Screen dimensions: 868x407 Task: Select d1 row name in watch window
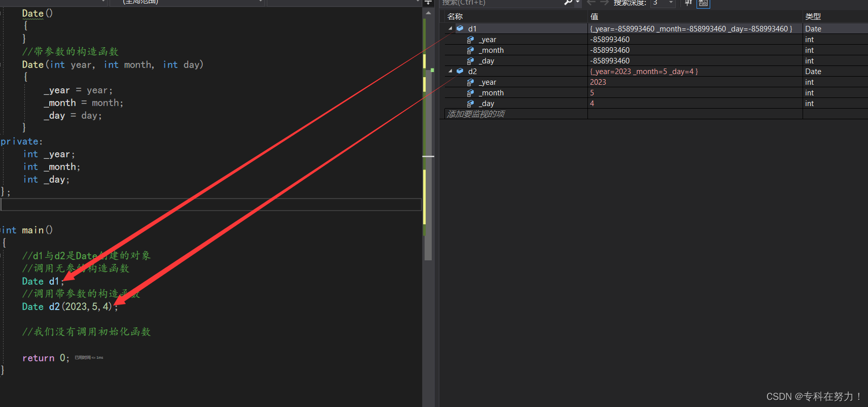[472, 29]
